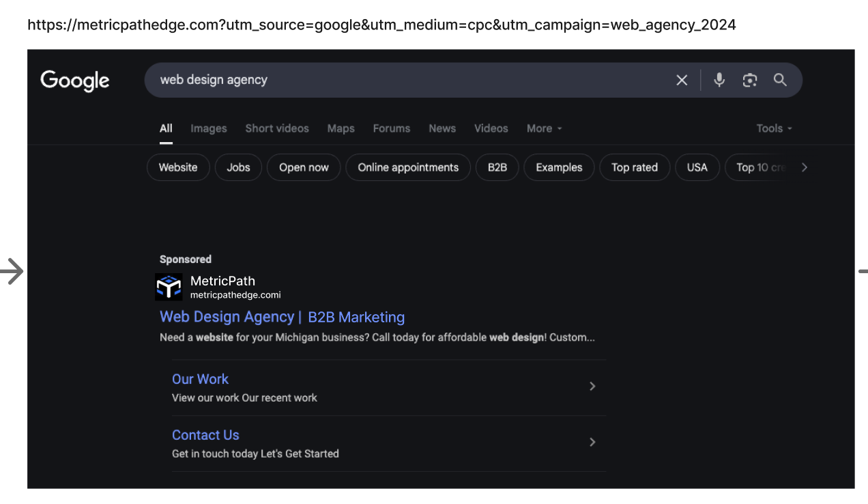
Task: Open Google Lens image search icon
Action: 750,80
